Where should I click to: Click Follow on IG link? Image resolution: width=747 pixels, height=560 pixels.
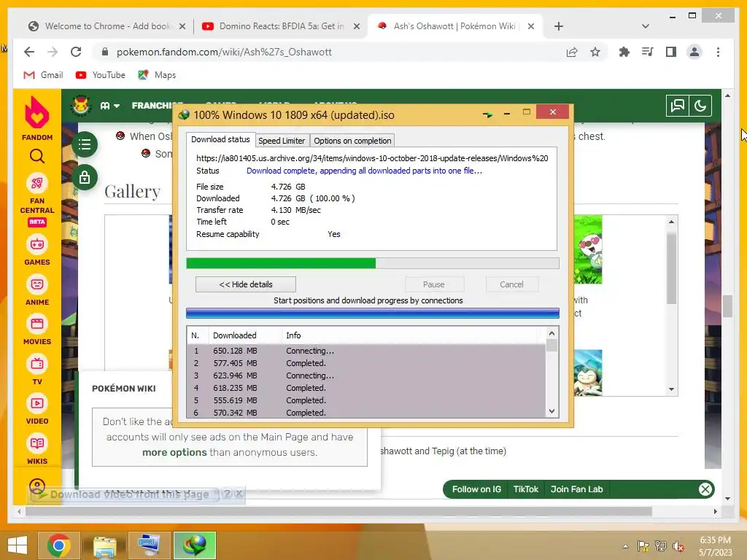point(476,489)
